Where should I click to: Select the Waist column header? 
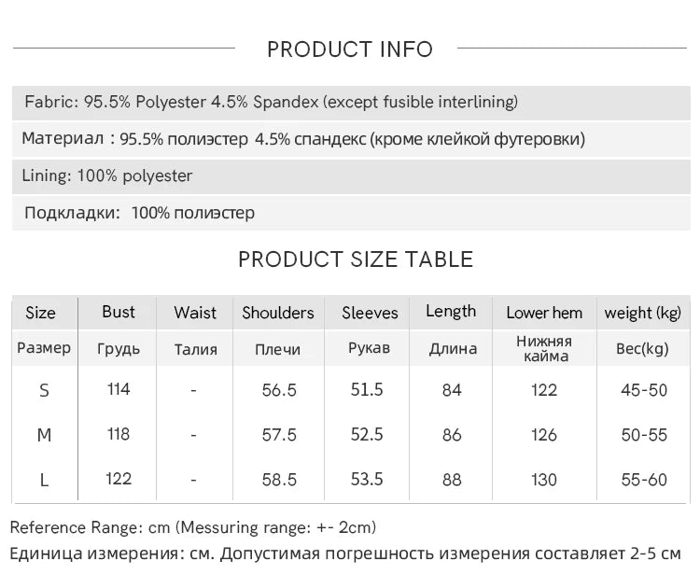pyautogui.click(x=195, y=313)
